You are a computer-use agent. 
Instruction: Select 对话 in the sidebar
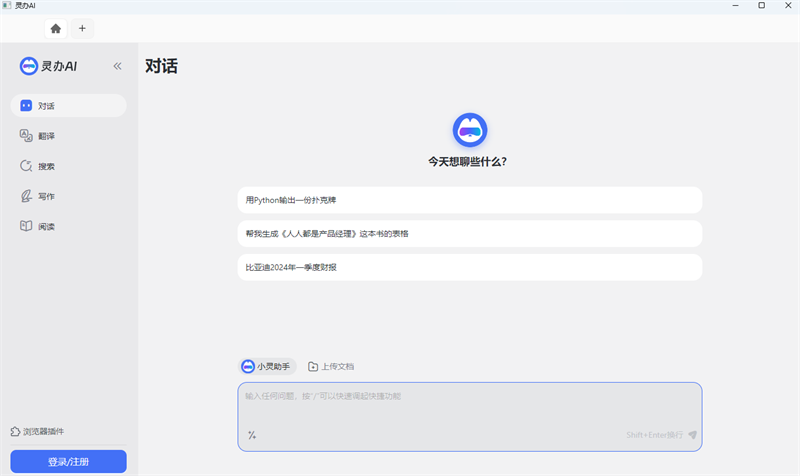pos(68,106)
